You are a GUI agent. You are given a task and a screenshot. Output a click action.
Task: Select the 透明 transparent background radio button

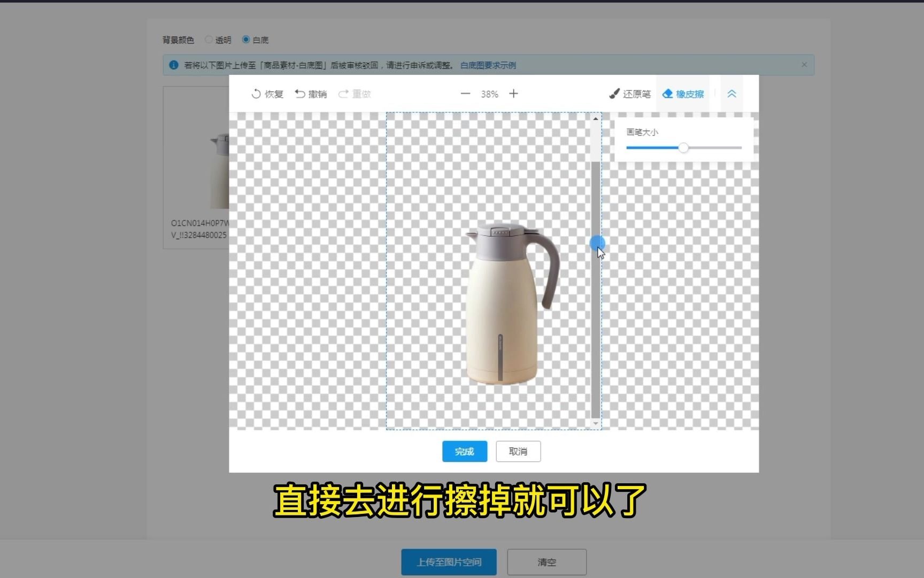tap(208, 39)
